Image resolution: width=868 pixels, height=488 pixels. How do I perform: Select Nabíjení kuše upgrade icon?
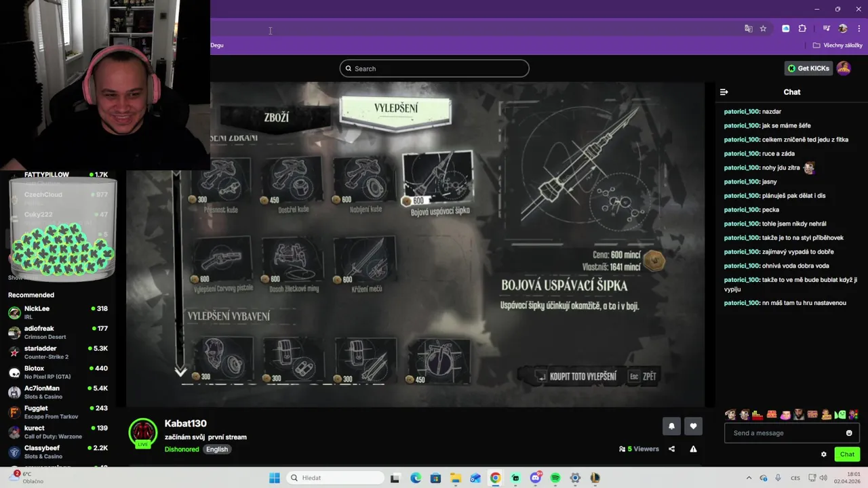click(x=365, y=179)
